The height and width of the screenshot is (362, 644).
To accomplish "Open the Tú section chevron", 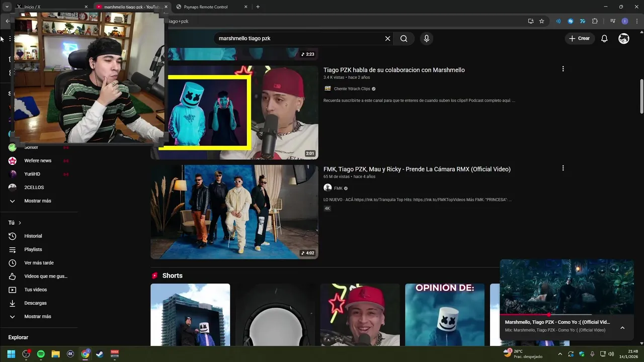I will coord(20,223).
